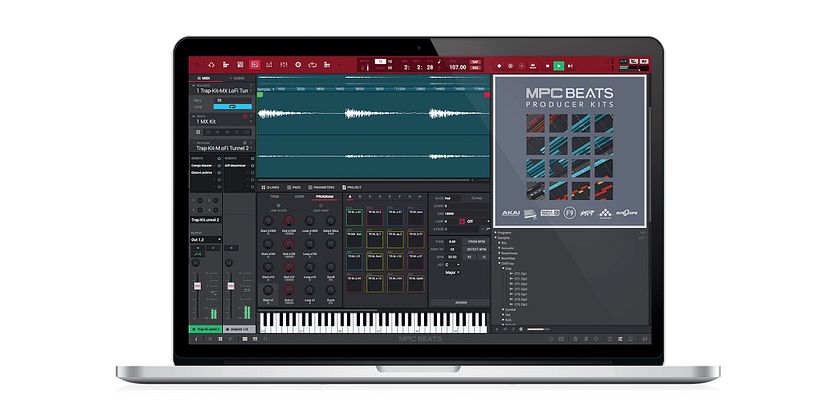The height and width of the screenshot is (409, 820).
Task: Click the metronome note icon beside tempo
Action: point(439,64)
